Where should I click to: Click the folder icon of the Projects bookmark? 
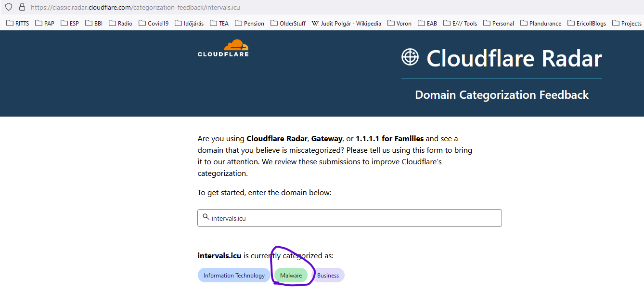pyautogui.click(x=615, y=23)
